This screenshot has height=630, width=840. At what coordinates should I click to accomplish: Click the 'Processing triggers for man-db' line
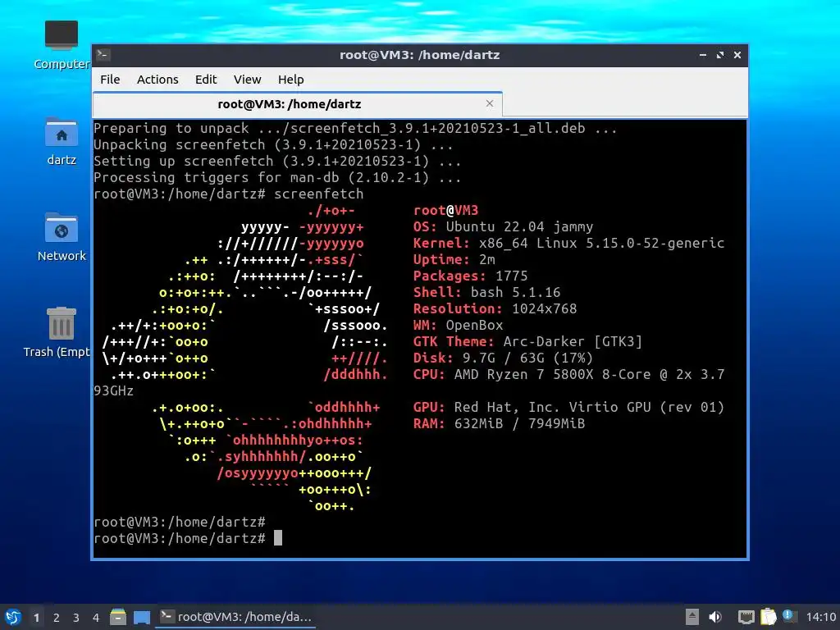(x=277, y=178)
